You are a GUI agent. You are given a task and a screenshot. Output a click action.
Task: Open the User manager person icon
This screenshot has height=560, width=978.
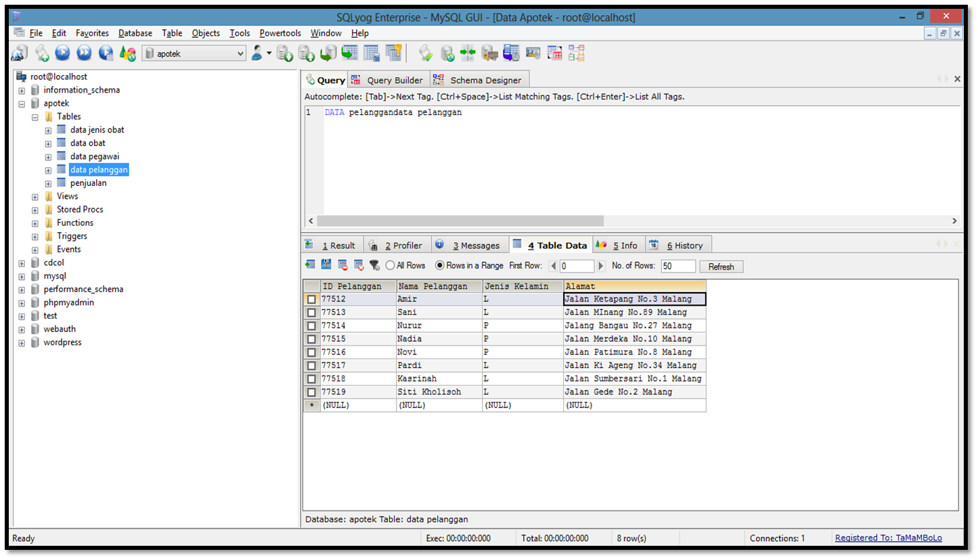[x=257, y=53]
